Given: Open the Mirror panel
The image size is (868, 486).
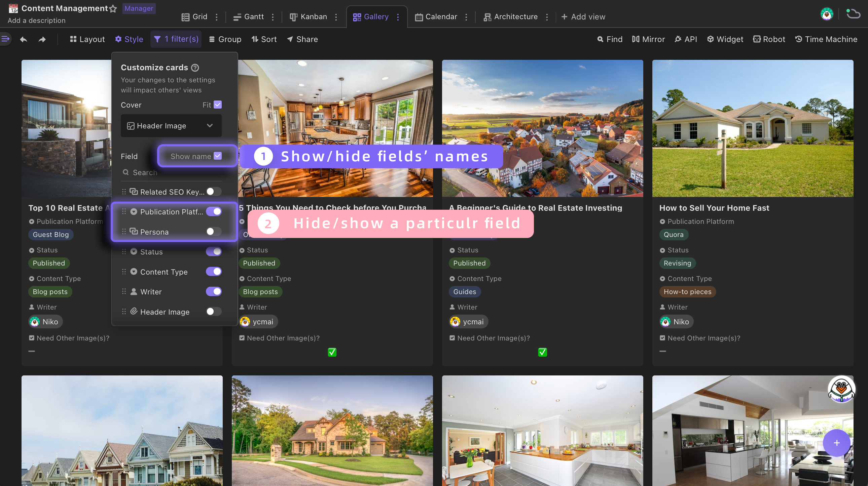Looking at the screenshot, I should click(648, 39).
